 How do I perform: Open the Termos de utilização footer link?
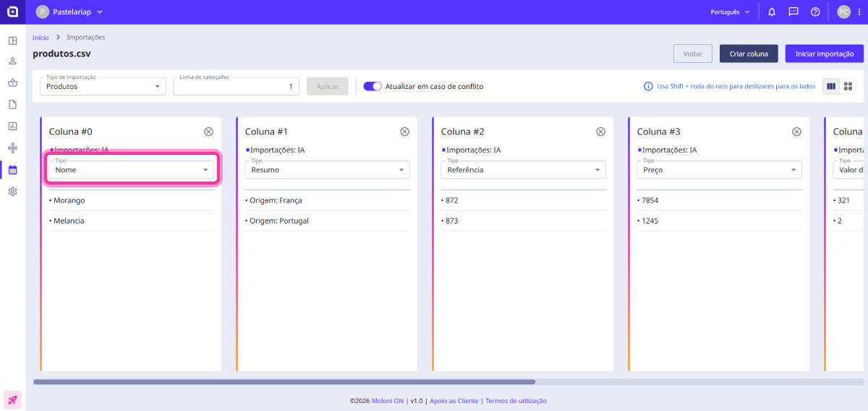pos(516,400)
